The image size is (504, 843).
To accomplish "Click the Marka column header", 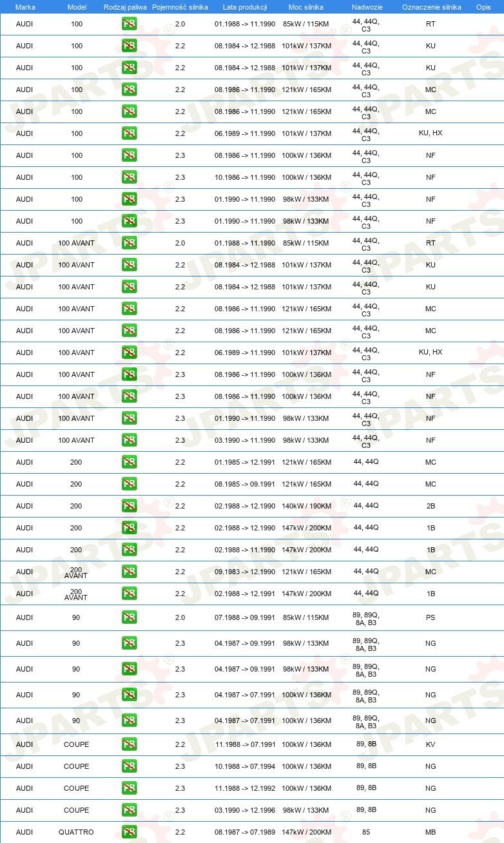I will 25,6.
